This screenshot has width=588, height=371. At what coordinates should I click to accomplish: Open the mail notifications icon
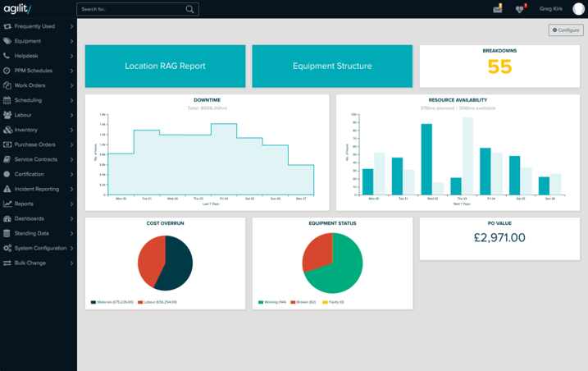tap(498, 8)
